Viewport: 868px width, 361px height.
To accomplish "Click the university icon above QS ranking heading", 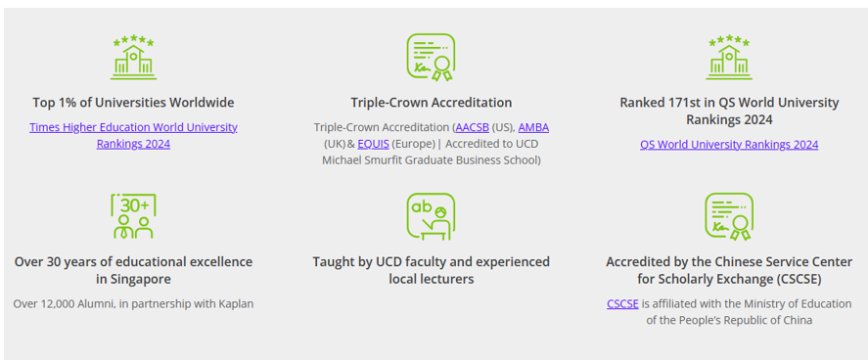I will (x=729, y=58).
